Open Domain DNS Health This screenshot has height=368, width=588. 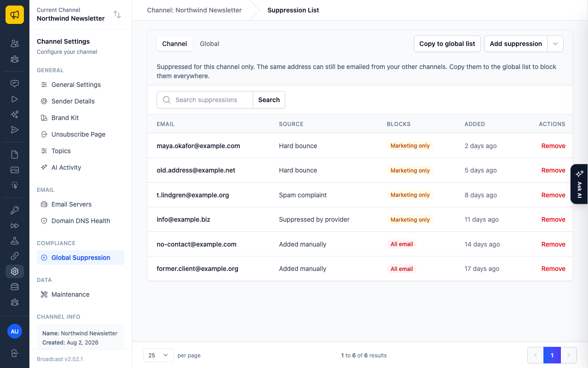tap(80, 221)
